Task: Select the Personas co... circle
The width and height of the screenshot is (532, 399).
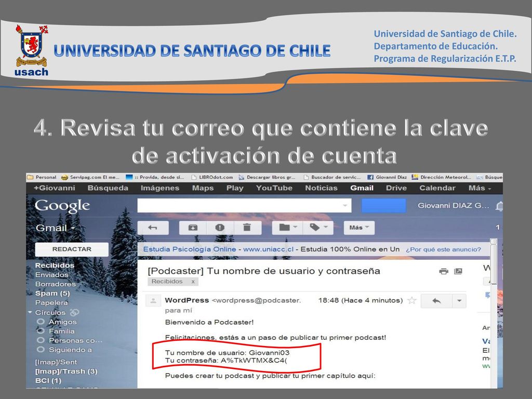Action: click(x=76, y=340)
